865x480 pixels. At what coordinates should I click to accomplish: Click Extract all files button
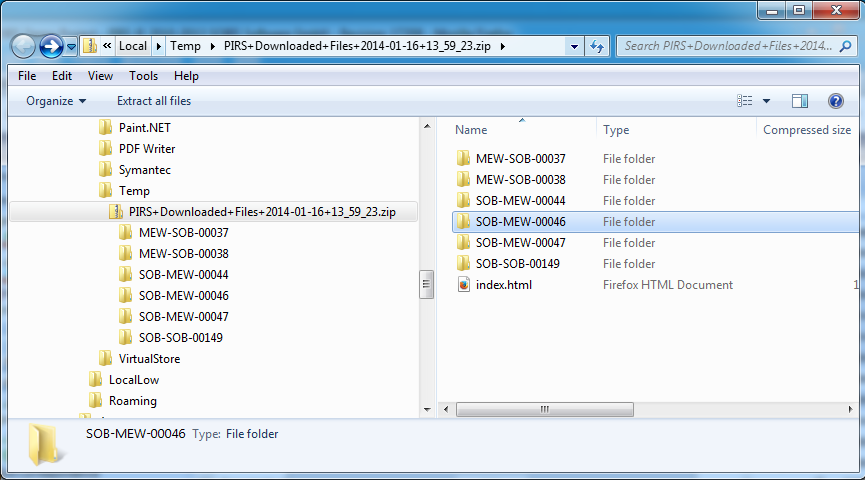click(x=154, y=101)
